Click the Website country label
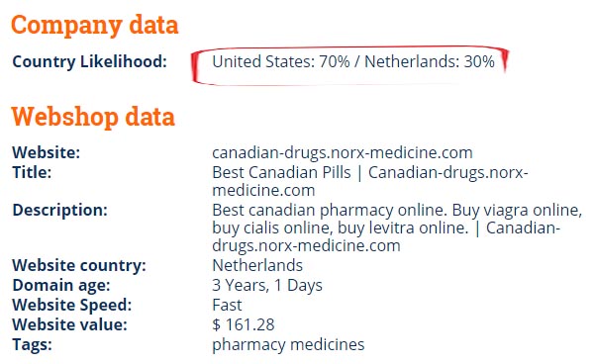 point(79,265)
